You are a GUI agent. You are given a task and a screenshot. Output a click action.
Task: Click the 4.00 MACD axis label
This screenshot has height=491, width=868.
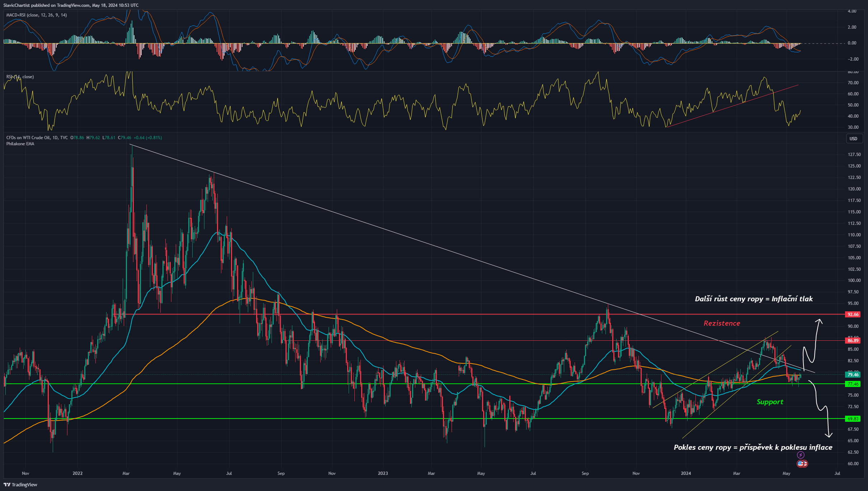pyautogui.click(x=852, y=11)
